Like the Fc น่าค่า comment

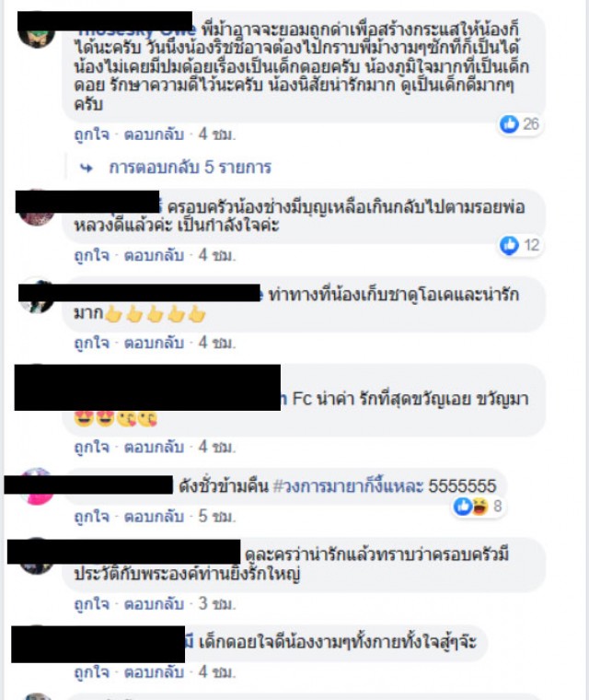91,447
